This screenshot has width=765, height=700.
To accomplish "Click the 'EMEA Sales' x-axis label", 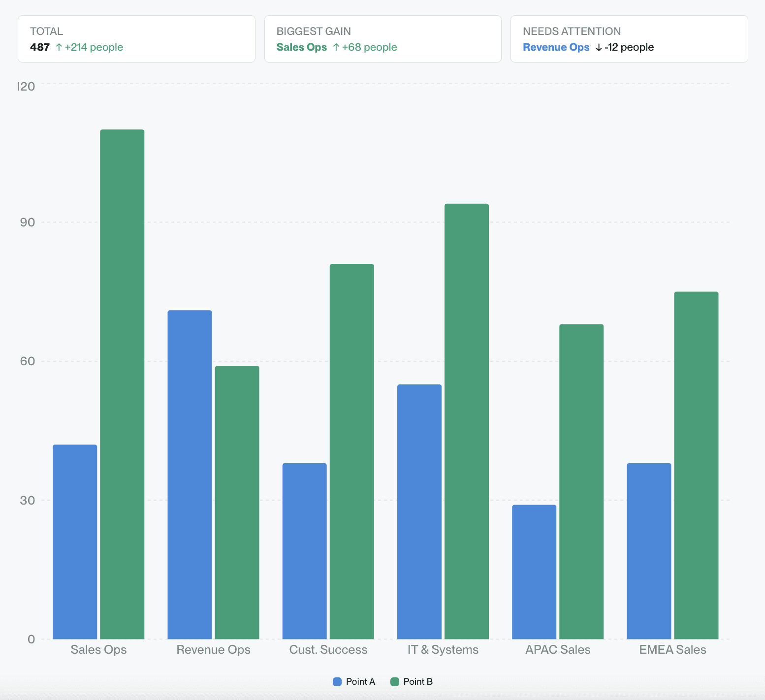I will coord(672,650).
